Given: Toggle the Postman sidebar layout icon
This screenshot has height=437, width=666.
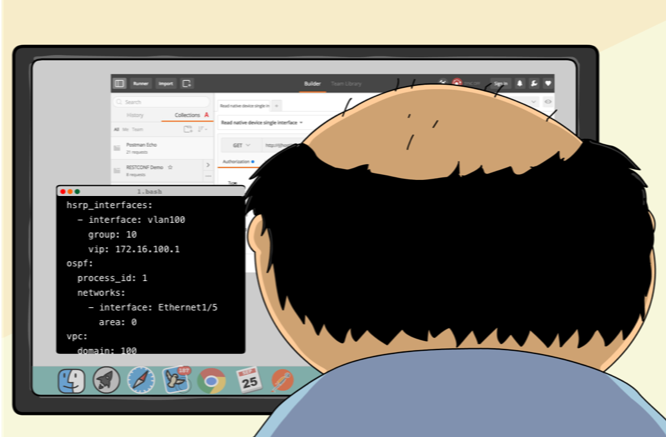Looking at the screenshot, I should (x=120, y=84).
